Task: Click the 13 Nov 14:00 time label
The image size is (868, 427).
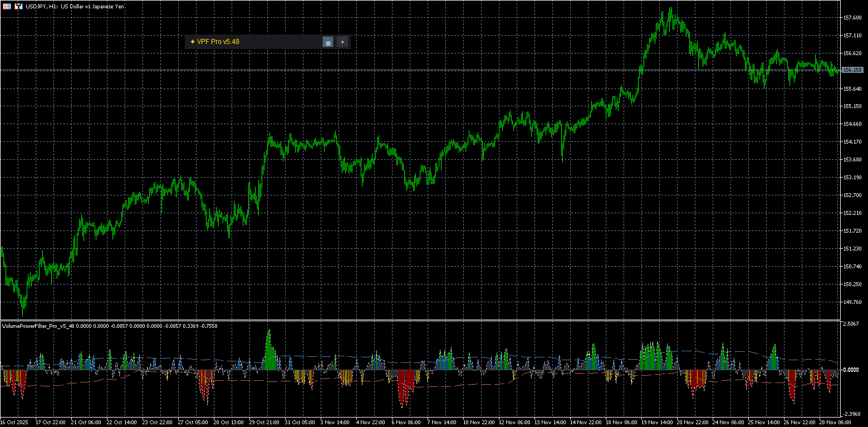Action: (x=550, y=423)
